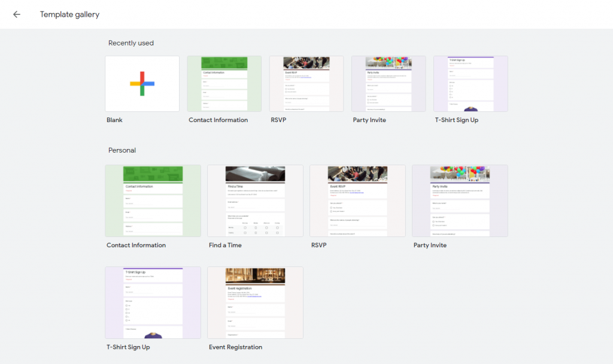613x364 pixels.
Task: Open Party Invite from the Personal section
Action: [x=460, y=201]
